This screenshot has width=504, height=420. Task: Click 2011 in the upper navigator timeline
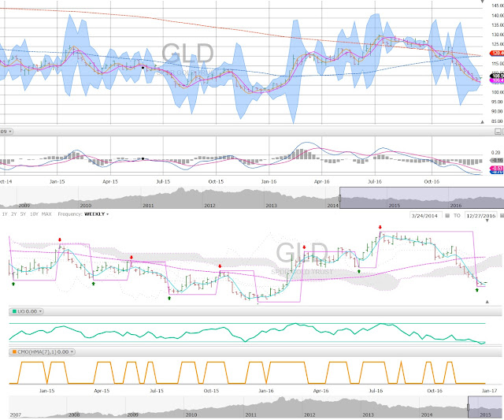pyautogui.click(x=148, y=205)
